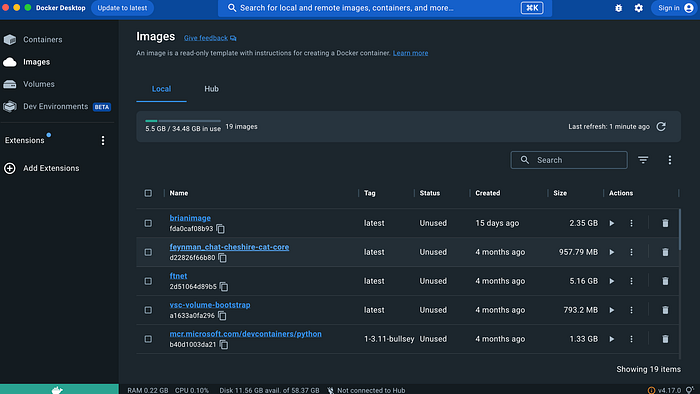Open the troubleshoot bug icon

(x=618, y=8)
